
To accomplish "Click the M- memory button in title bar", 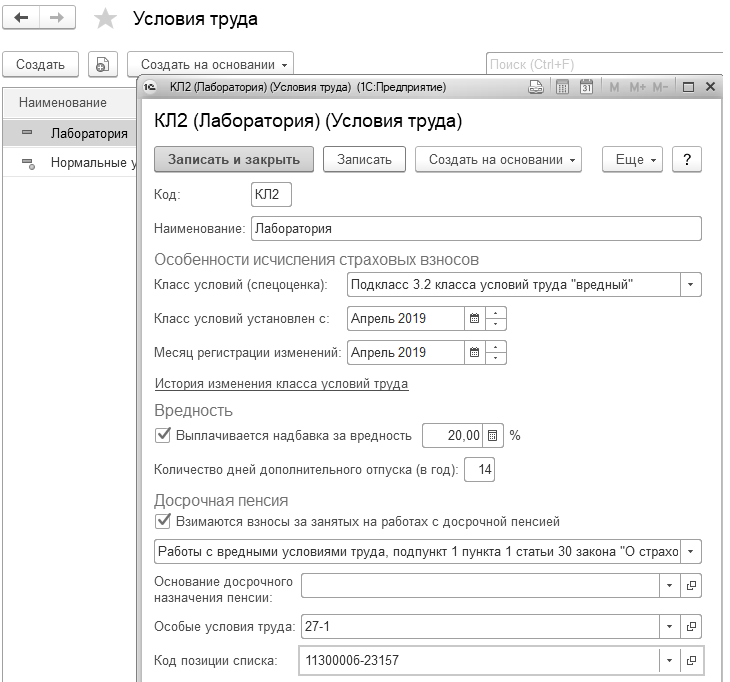I will (660, 87).
